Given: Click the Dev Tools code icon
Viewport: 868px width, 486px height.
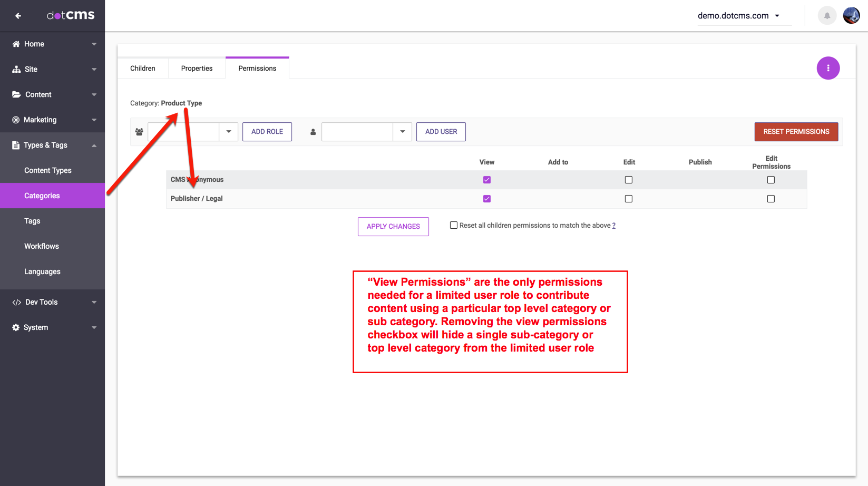Looking at the screenshot, I should click(x=16, y=303).
